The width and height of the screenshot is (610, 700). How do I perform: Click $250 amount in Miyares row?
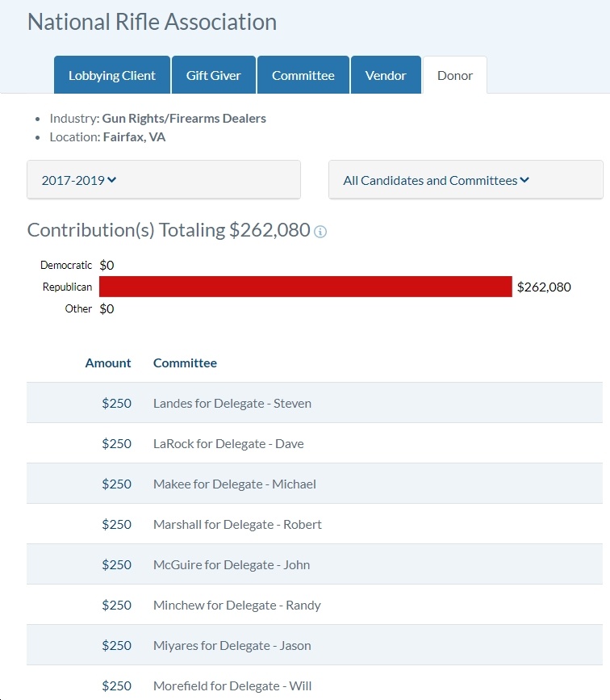point(117,646)
